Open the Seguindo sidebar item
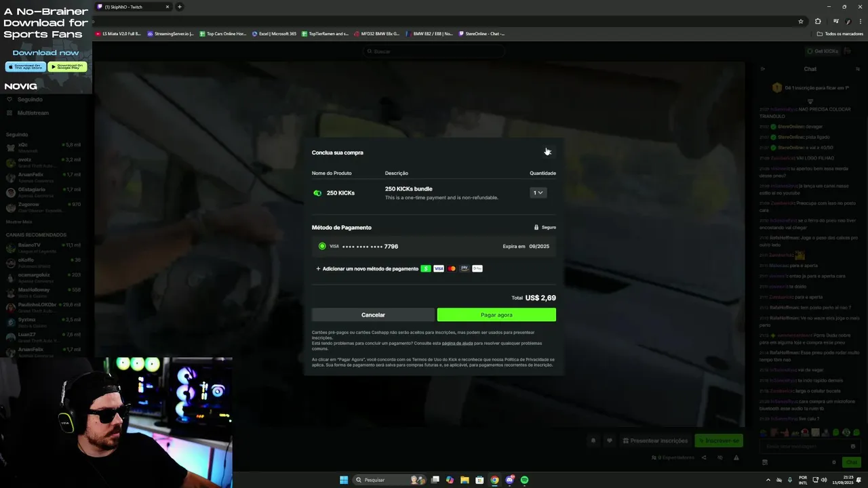Image resolution: width=868 pixels, height=488 pixels. [30, 100]
